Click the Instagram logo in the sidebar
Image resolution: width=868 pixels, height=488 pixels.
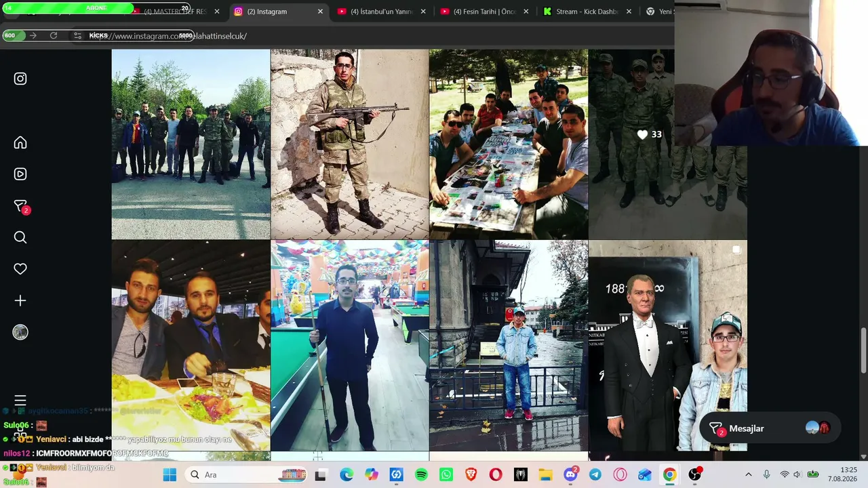pos(20,79)
